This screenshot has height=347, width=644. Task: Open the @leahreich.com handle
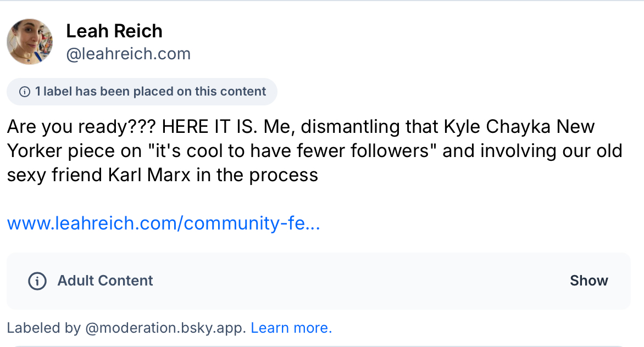point(128,54)
